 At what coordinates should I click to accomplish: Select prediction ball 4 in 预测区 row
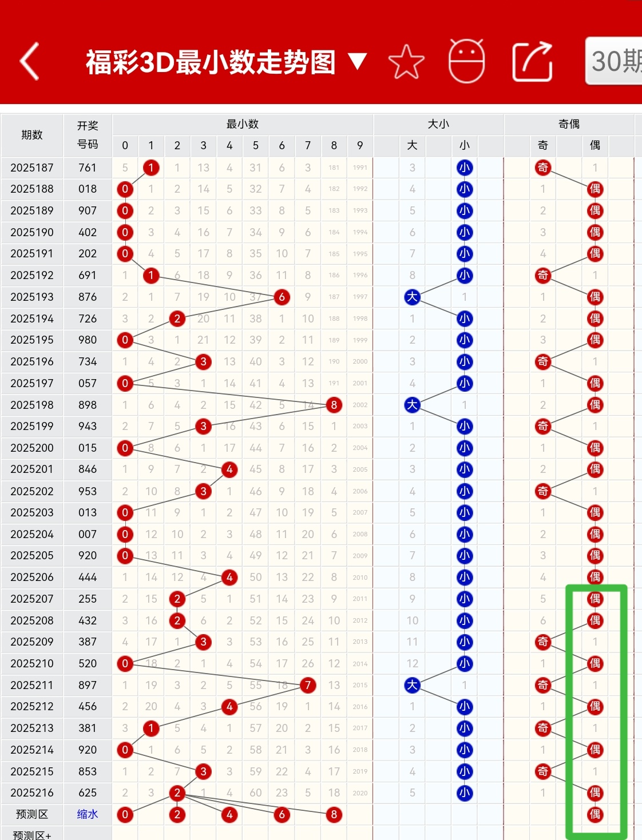[229, 814]
